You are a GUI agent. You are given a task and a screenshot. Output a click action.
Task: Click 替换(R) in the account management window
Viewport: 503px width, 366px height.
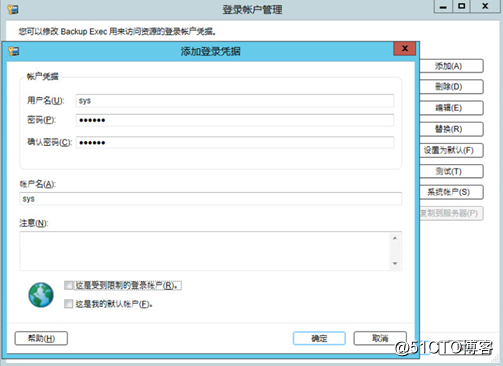pyautogui.click(x=451, y=129)
